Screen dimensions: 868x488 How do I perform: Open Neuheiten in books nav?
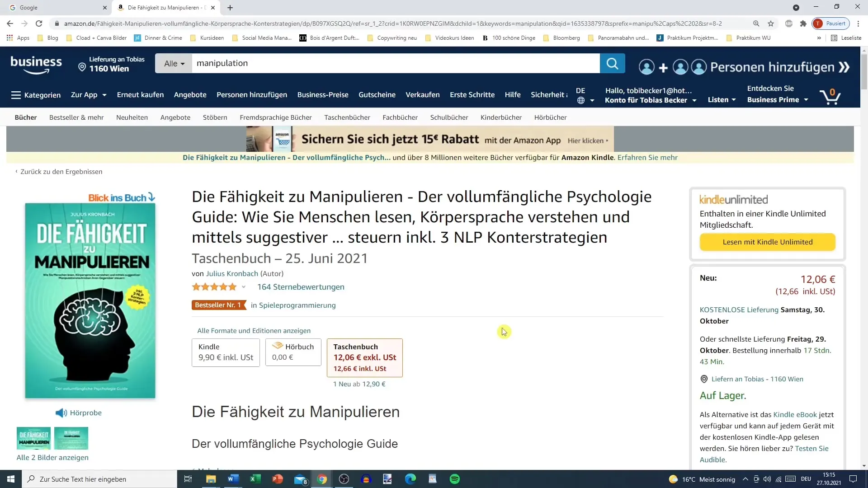click(132, 117)
